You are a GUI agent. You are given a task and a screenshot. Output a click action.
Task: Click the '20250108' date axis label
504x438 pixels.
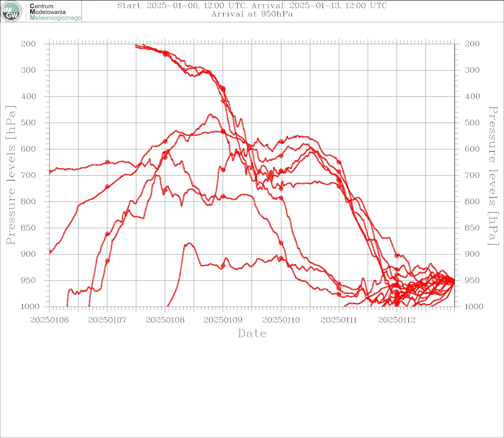(165, 320)
